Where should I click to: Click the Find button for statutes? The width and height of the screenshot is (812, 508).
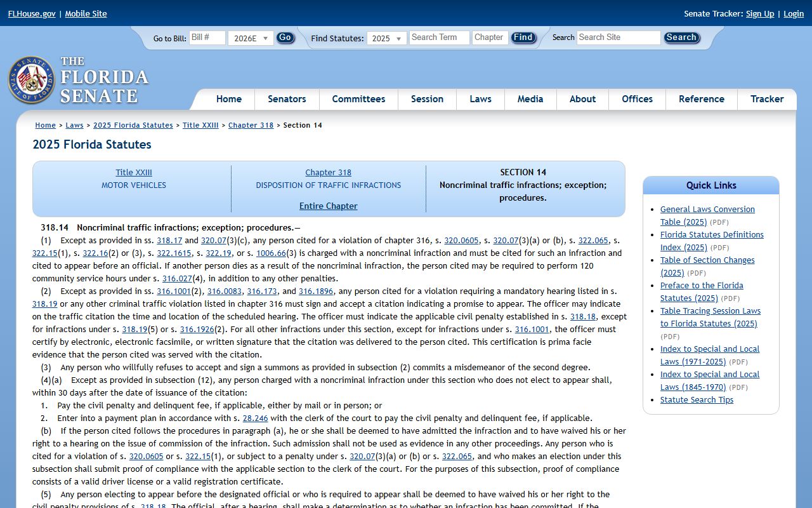pos(523,37)
